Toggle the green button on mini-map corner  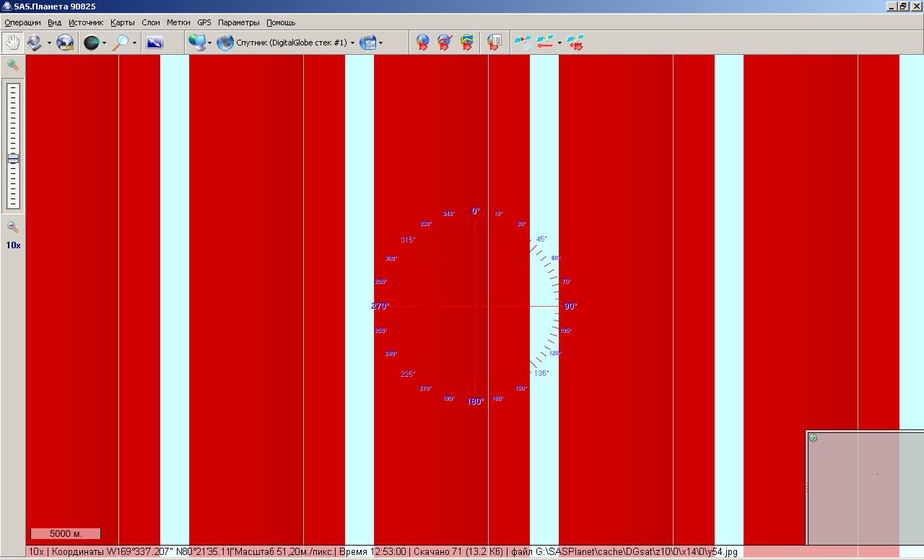[x=814, y=438]
